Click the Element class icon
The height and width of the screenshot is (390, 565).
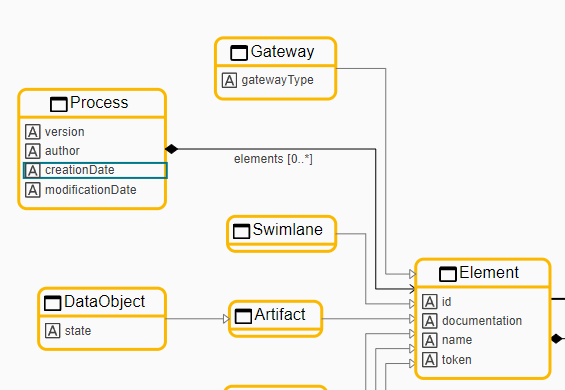448,274
